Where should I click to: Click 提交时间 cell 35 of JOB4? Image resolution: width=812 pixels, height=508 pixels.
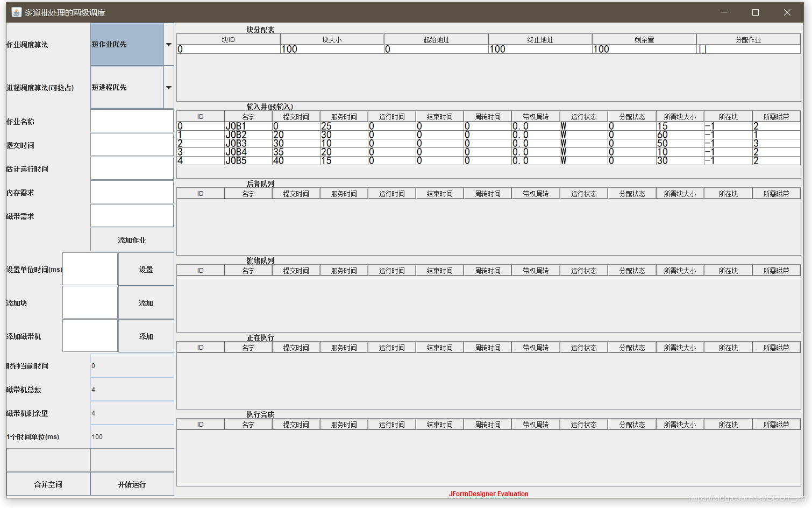pos(296,152)
